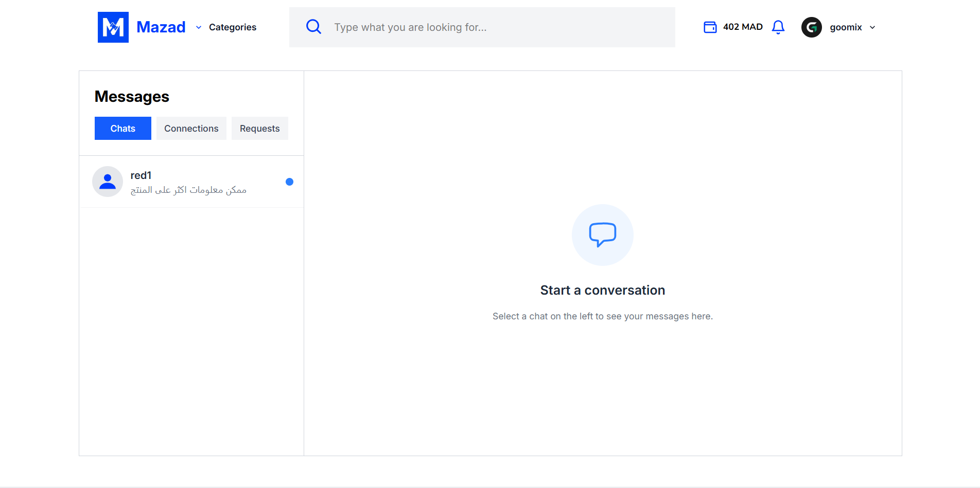Switch to the Chats tab
980x488 pixels.
tap(123, 129)
